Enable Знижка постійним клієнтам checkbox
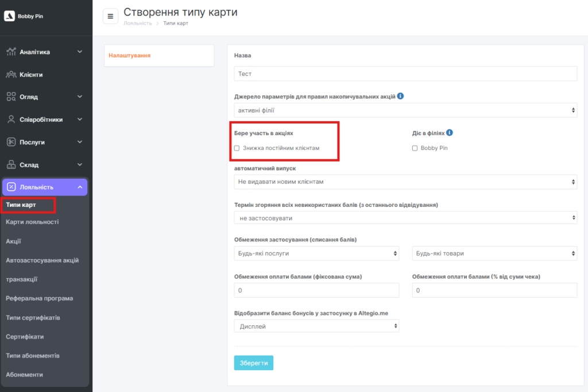 (237, 148)
